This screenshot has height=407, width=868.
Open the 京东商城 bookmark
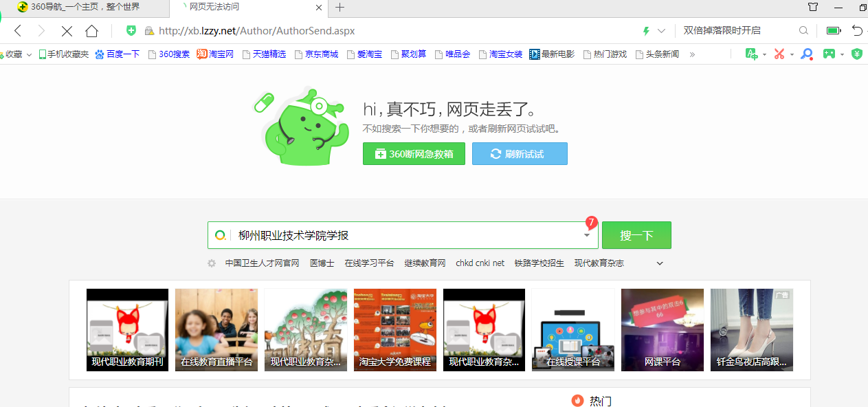[x=316, y=54]
